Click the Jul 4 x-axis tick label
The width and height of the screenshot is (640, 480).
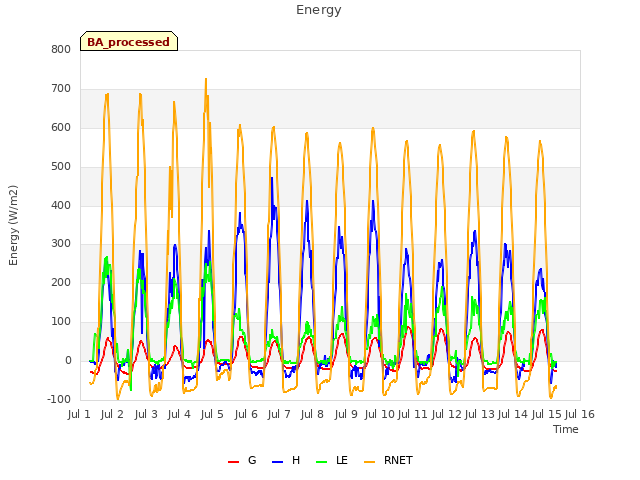point(179,414)
